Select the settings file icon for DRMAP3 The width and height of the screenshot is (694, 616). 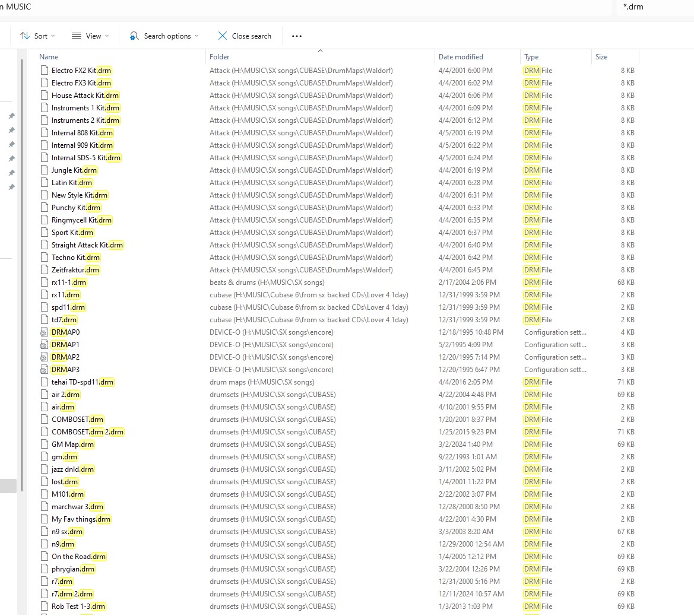coord(44,369)
